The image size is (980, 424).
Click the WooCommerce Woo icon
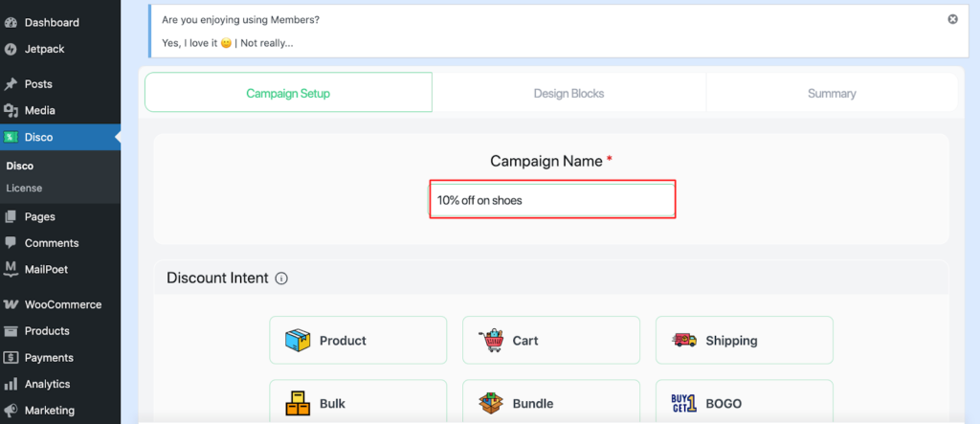coord(11,304)
